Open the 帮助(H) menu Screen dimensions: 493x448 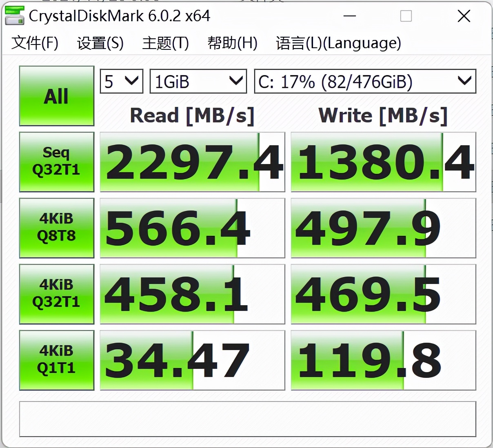[x=232, y=43]
